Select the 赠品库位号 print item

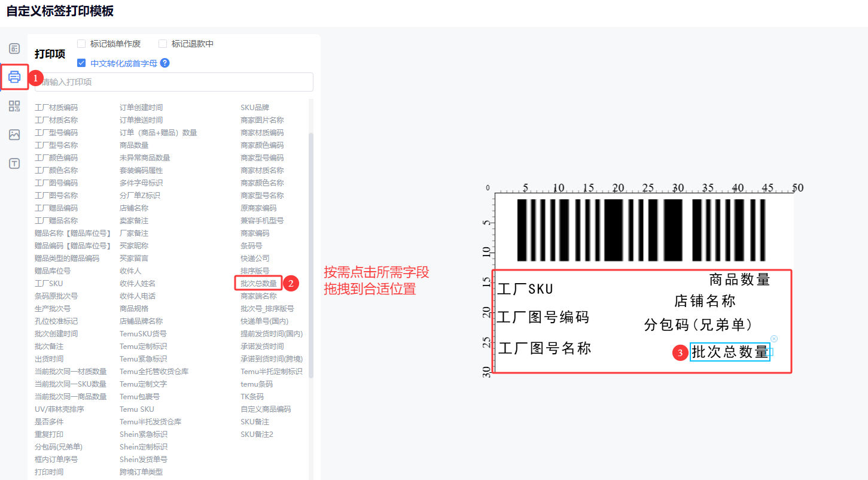coord(53,271)
